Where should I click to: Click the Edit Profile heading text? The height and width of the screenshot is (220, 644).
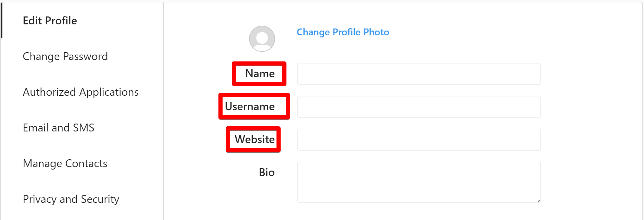click(x=49, y=21)
